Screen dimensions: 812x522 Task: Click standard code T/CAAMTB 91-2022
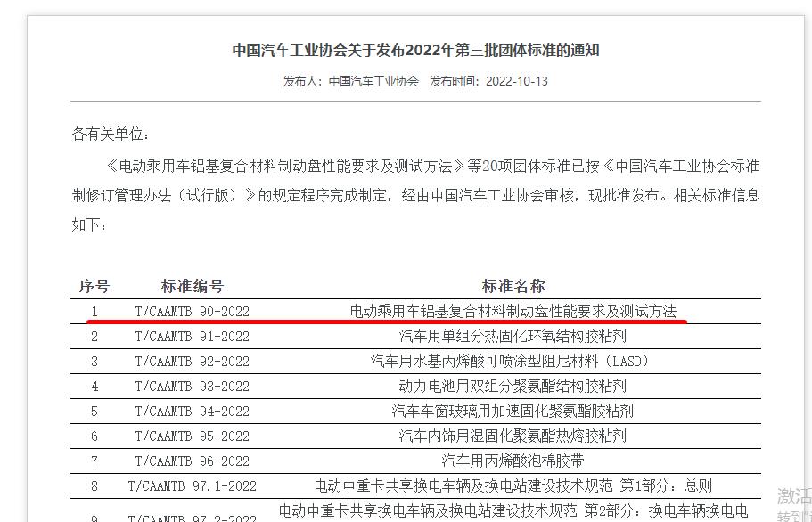pyautogui.click(x=192, y=337)
